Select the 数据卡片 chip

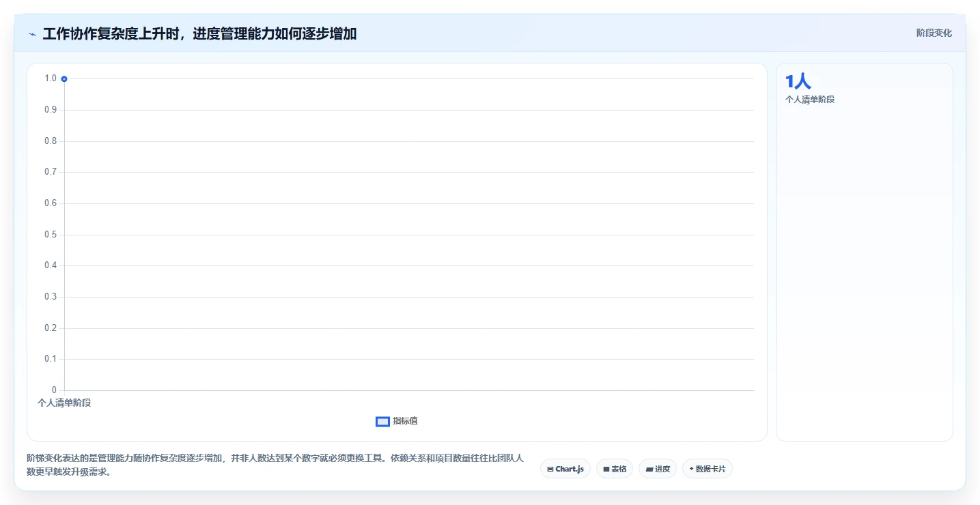pos(707,469)
